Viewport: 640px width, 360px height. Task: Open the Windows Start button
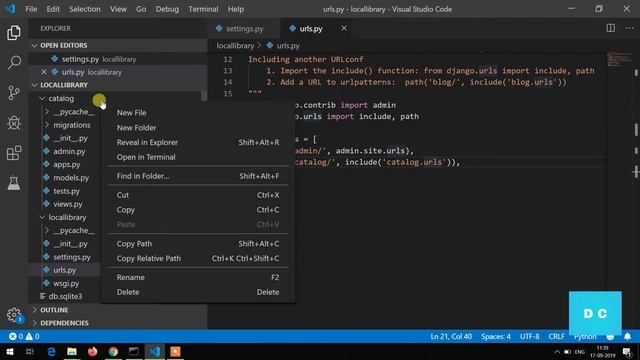click(x=9, y=351)
